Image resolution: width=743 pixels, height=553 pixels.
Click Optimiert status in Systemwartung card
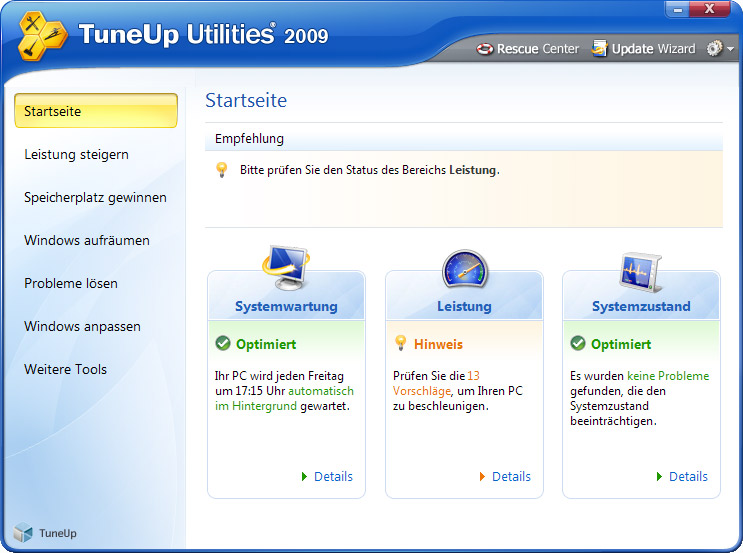(x=266, y=344)
